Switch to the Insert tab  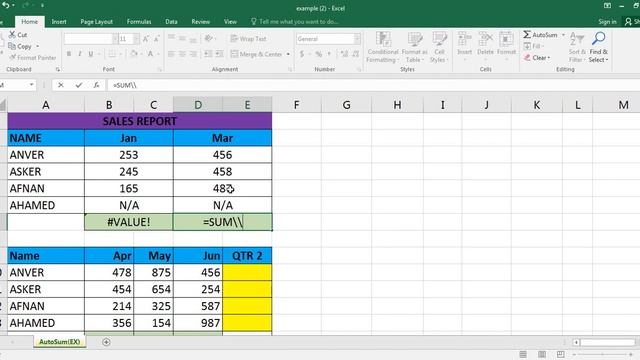(59, 22)
